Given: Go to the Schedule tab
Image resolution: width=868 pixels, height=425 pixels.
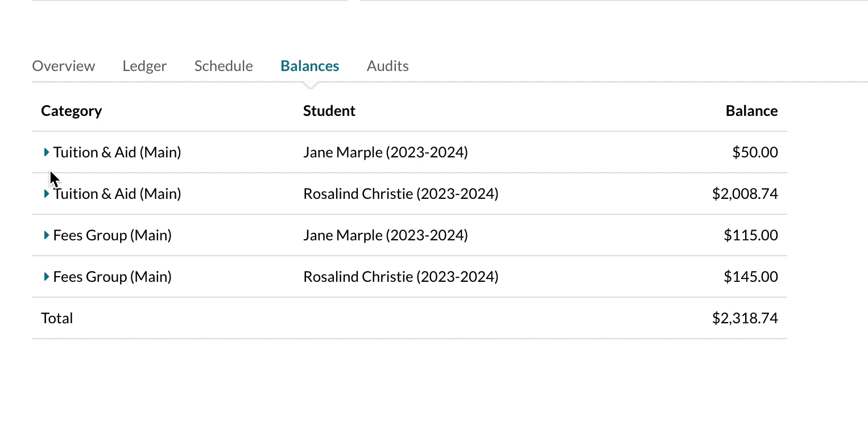Looking at the screenshot, I should click(224, 66).
